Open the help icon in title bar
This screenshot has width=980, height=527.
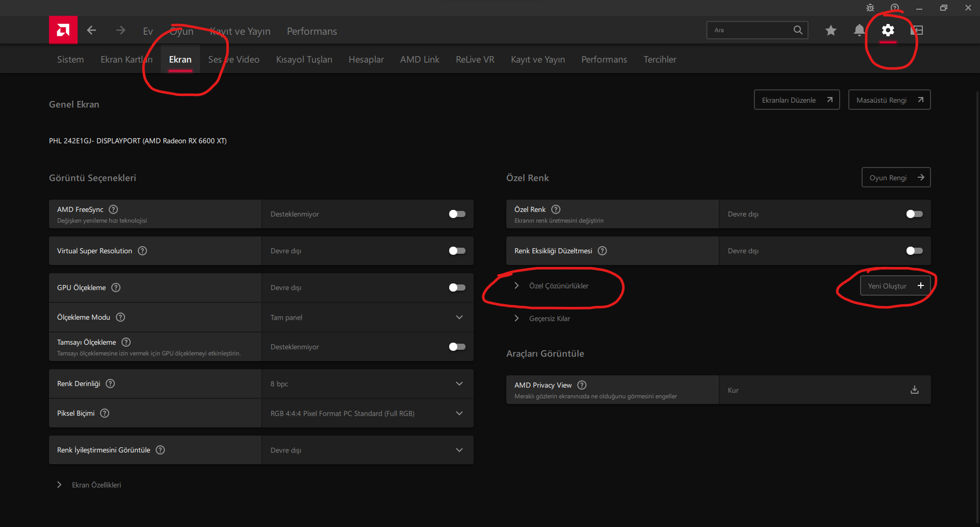pyautogui.click(x=895, y=8)
